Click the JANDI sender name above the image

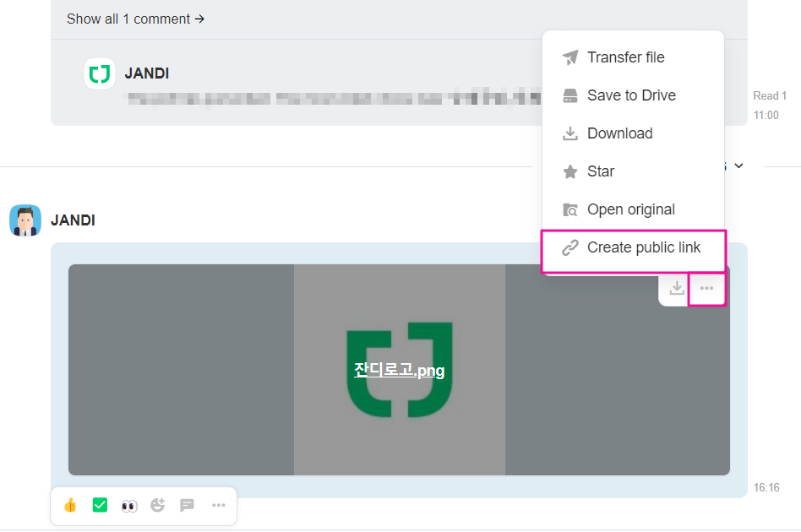pos(73,220)
